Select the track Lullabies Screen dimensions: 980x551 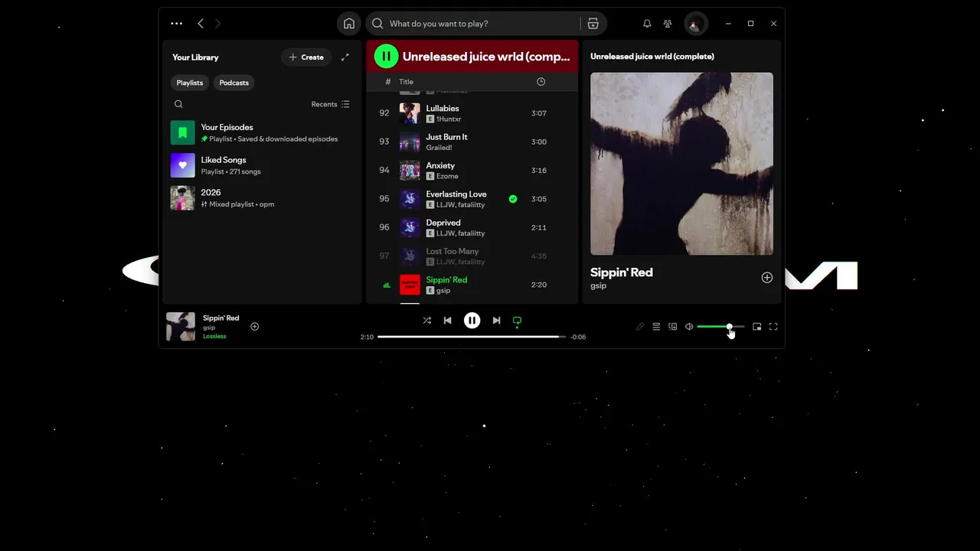(x=472, y=113)
